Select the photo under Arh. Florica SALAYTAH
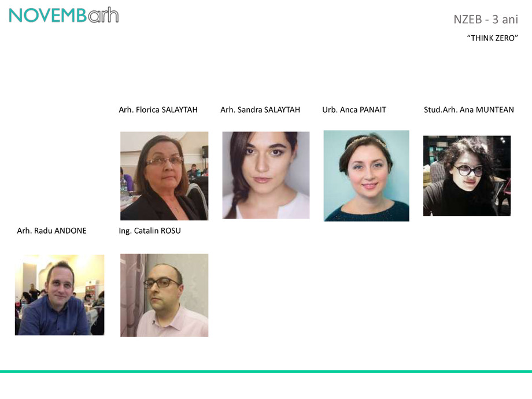The width and height of the screenshot is (532, 399). tap(164, 176)
